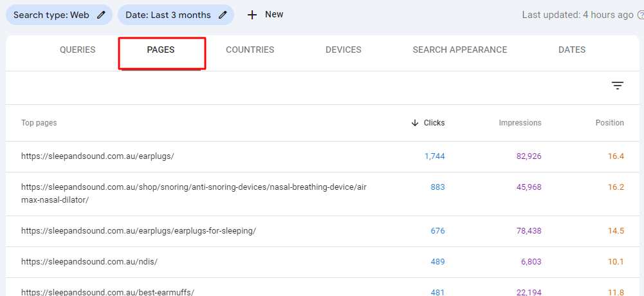Sort by the Impressions column header
The image size is (644, 296).
coord(520,123)
